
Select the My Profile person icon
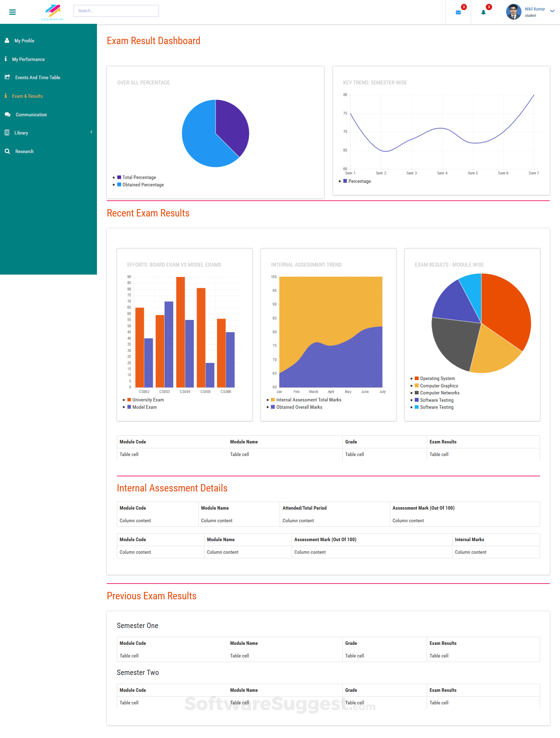(x=7, y=40)
